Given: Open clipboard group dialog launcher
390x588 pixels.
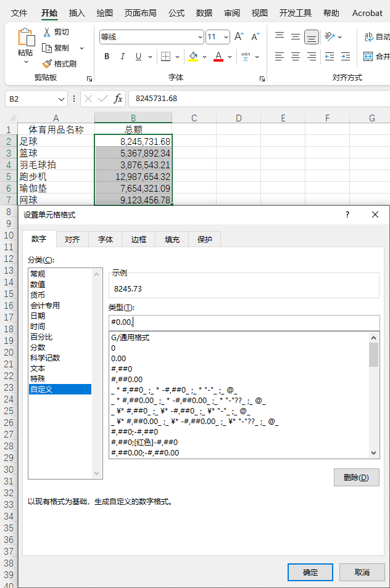Looking at the screenshot, I should [89, 79].
